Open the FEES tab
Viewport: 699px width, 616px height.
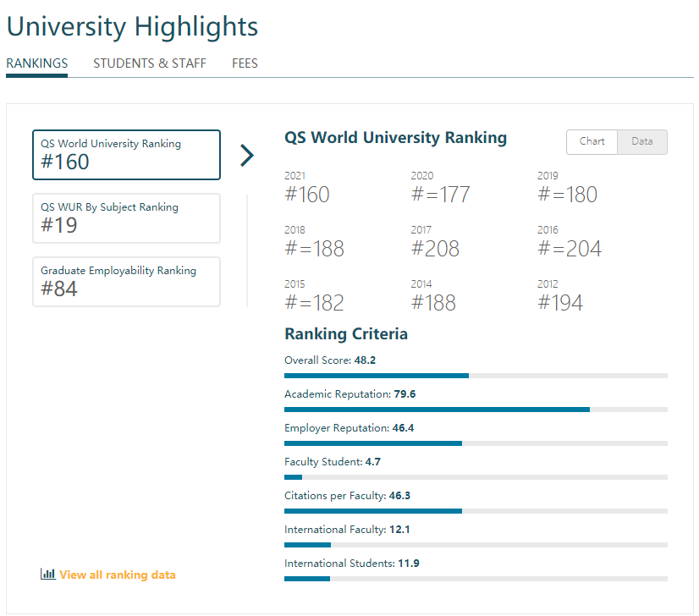[x=245, y=63]
